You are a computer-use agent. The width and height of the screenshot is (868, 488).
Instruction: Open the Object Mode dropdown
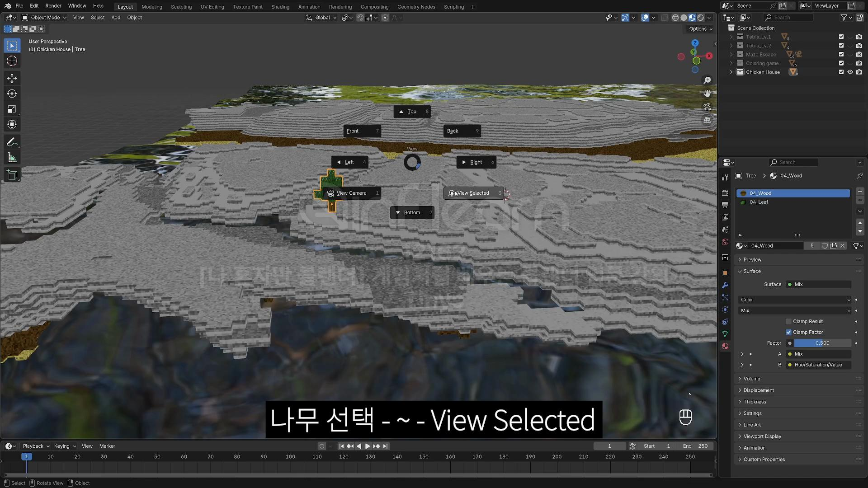[x=44, y=18]
